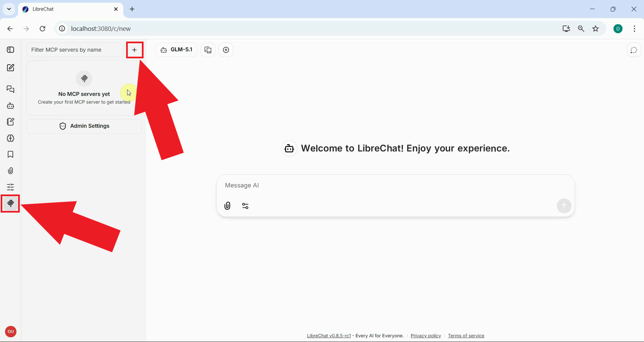Focus the Filter MCP servers by name field
644x342 pixels.
75,50
